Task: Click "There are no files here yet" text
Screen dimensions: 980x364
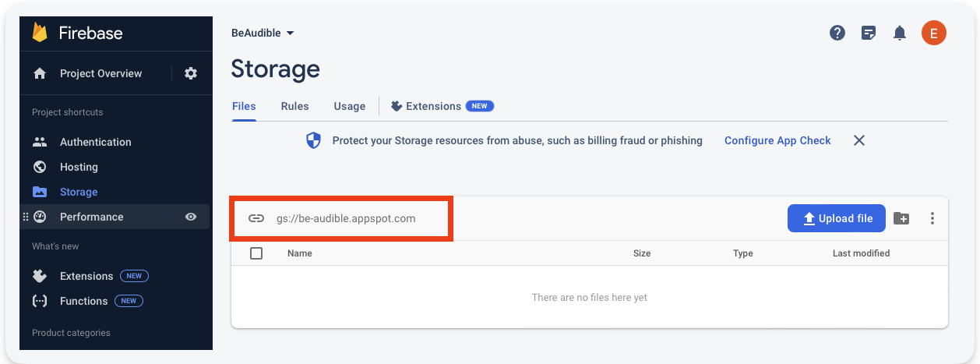Action: (x=589, y=298)
